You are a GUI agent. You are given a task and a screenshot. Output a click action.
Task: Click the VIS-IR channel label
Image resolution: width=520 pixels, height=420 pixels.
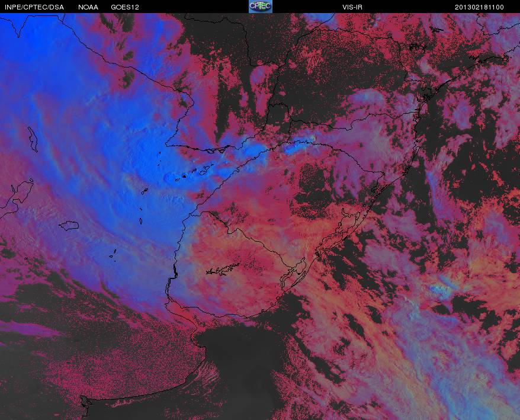coord(352,7)
